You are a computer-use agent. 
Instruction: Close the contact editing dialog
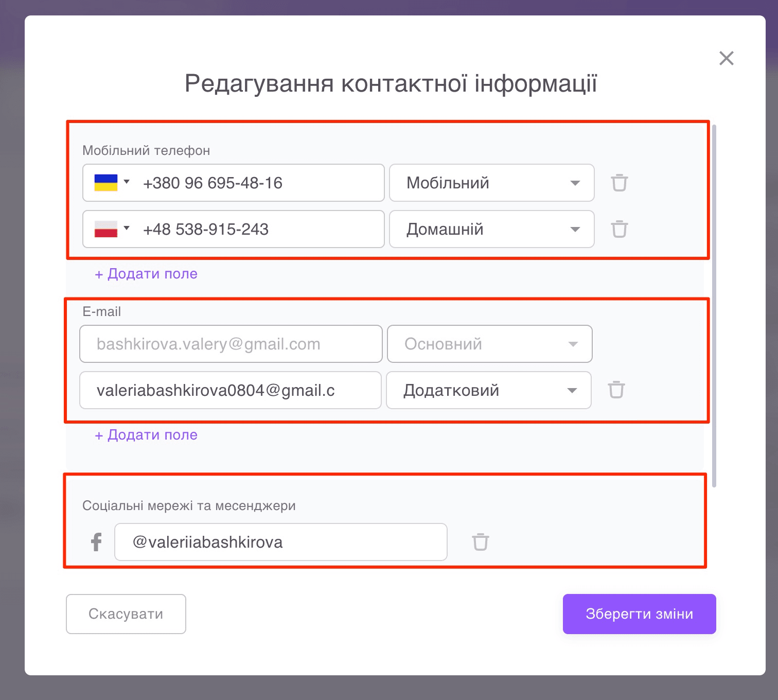[726, 58]
